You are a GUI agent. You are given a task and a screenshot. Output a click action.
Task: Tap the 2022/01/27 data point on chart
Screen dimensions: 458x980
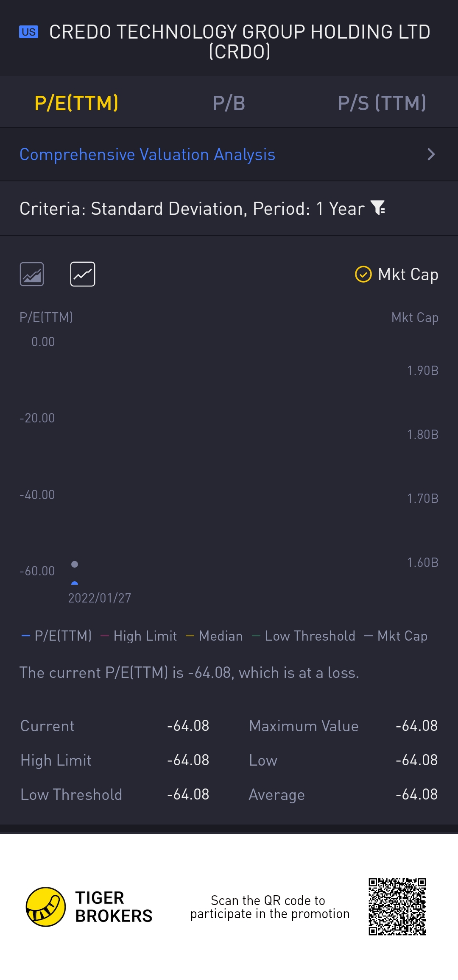[x=75, y=564]
